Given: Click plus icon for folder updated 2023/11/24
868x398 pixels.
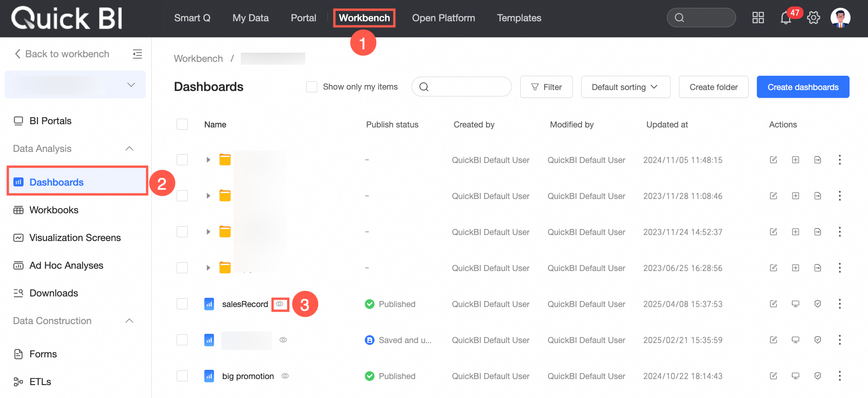Looking at the screenshot, I should click(796, 232).
